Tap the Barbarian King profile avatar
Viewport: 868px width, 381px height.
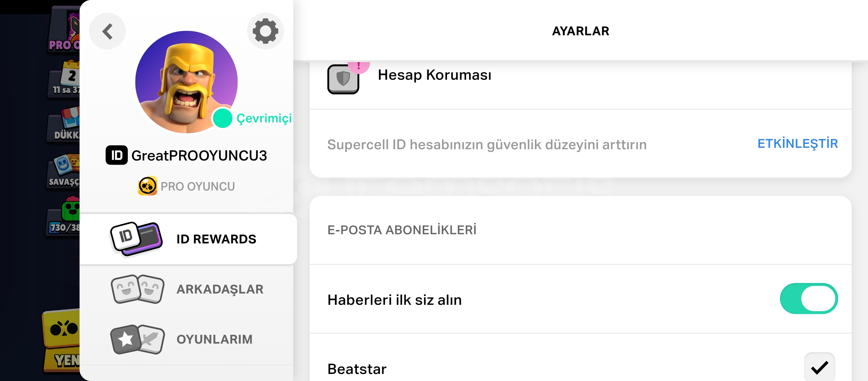tap(186, 82)
